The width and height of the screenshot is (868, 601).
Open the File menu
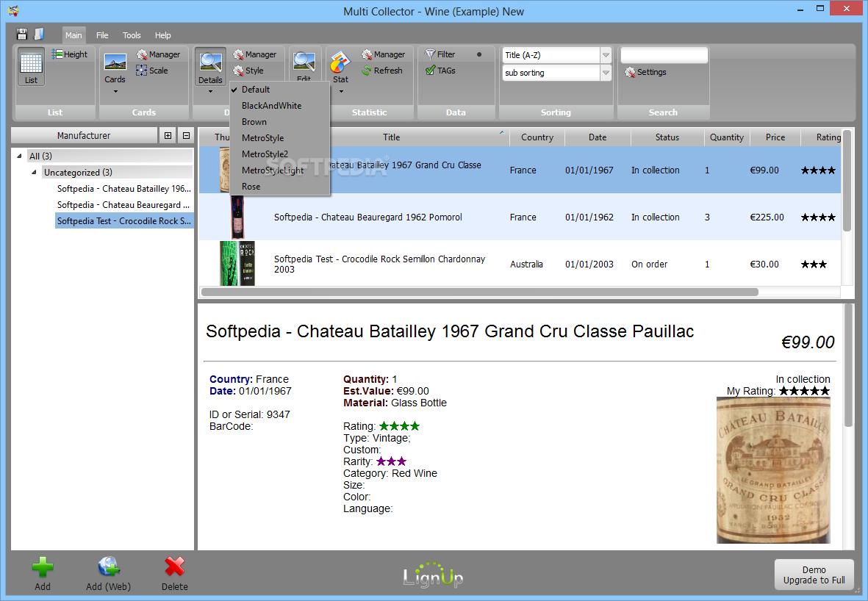pyautogui.click(x=102, y=35)
